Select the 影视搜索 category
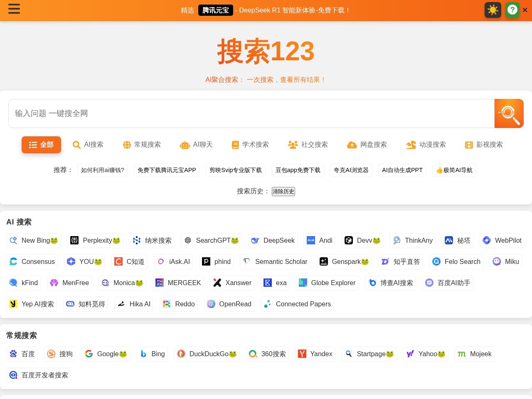The height and width of the screenshot is (399, 532). point(484,145)
